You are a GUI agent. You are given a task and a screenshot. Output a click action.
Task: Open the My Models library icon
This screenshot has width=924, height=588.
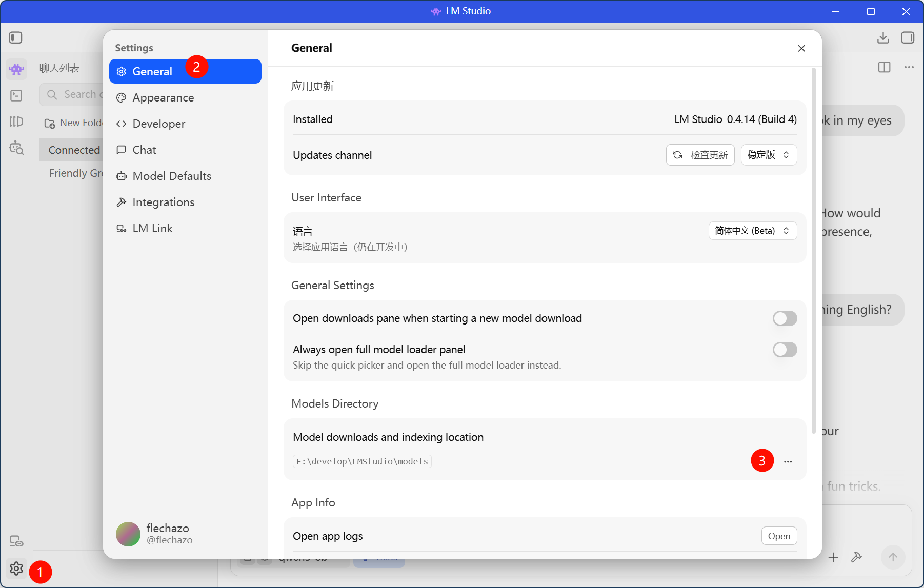click(16, 121)
